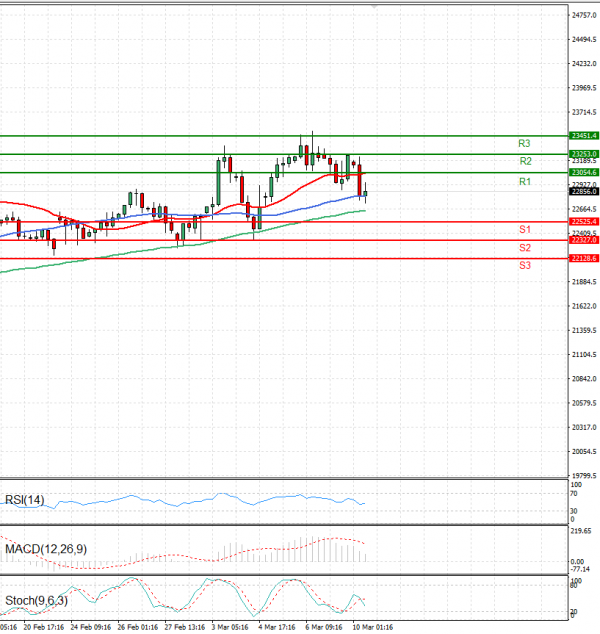
Task: Select the S2 support label
Action: click(x=524, y=248)
